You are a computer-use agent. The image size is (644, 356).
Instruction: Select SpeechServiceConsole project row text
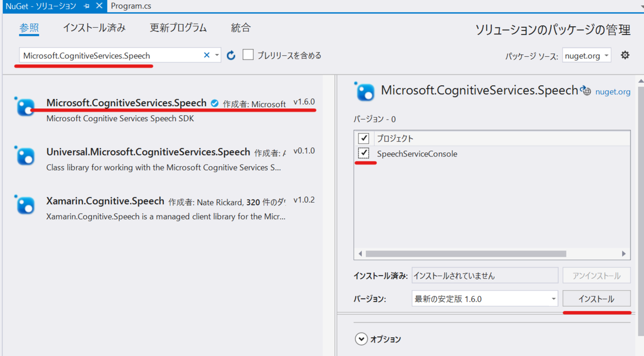417,154
